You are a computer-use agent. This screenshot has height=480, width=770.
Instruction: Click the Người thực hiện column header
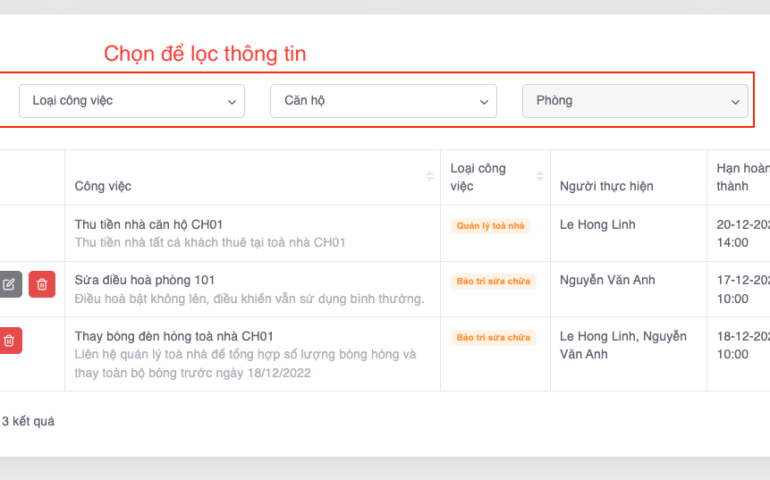(x=606, y=186)
